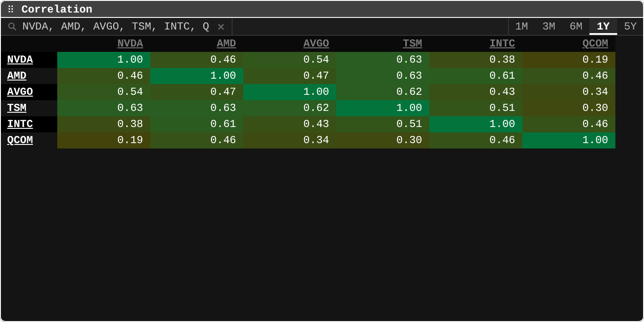Open the QCOM column header link
The height and width of the screenshot is (322, 644).
tap(595, 43)
